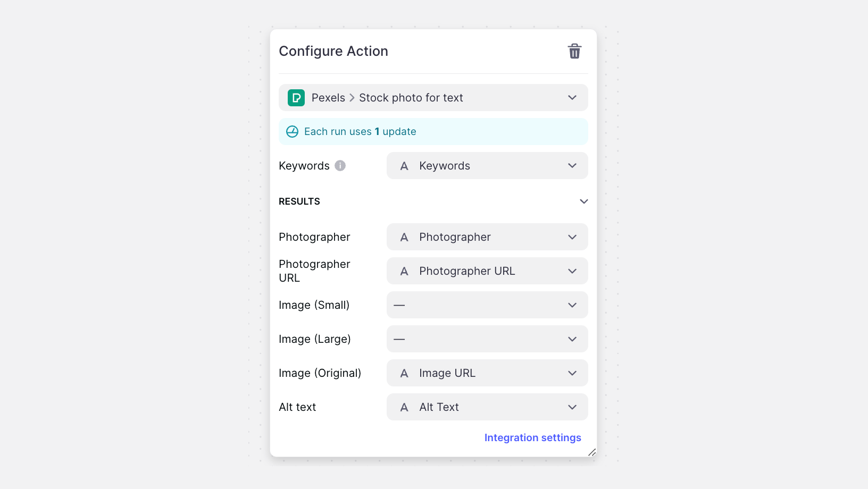Click the 'A' icon in Alt Text field
The width and height of the screenshot is (868, 489).
[404, 407]
